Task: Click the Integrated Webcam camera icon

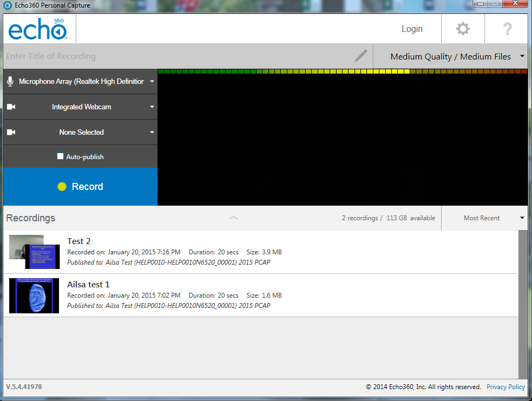Action: (x=11, y=107)
